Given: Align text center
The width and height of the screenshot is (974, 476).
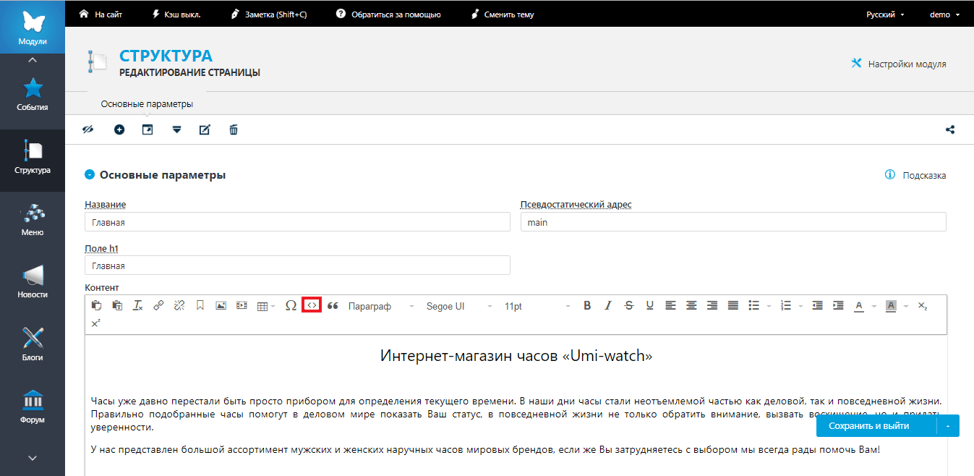Looking at the screenshot, I should coord(691,306).
